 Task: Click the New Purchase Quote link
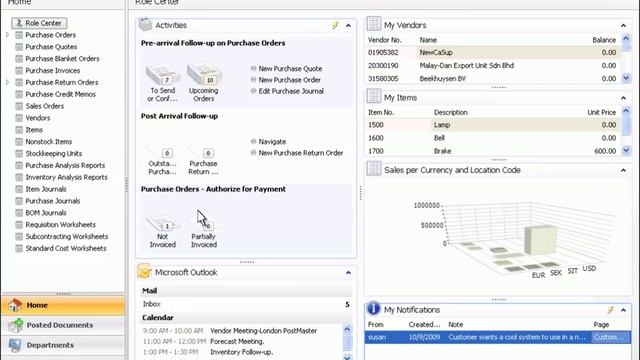click(x=290, y=69)
